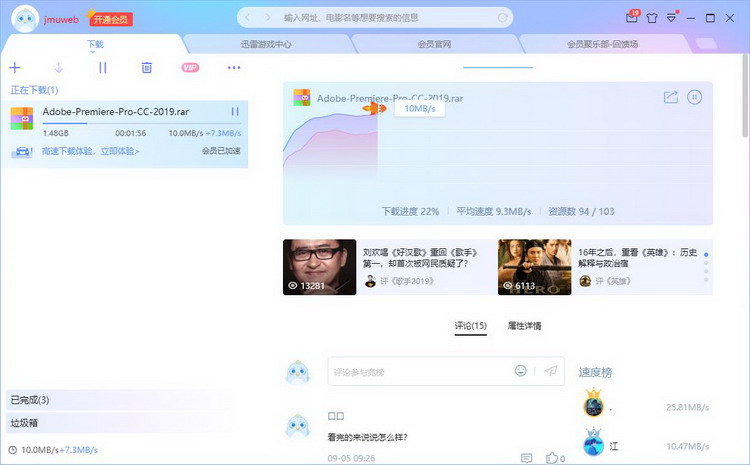Click the +7.3MB/s acceleration speed text
Screen dimensions: 750x465
pyautogui.click(x=223, y=133)
